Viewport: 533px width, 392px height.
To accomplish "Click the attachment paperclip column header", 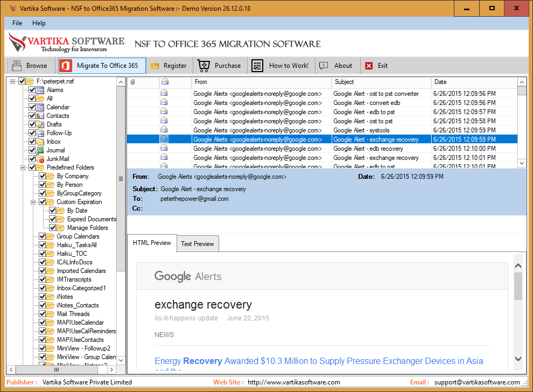I will point(133,82).
